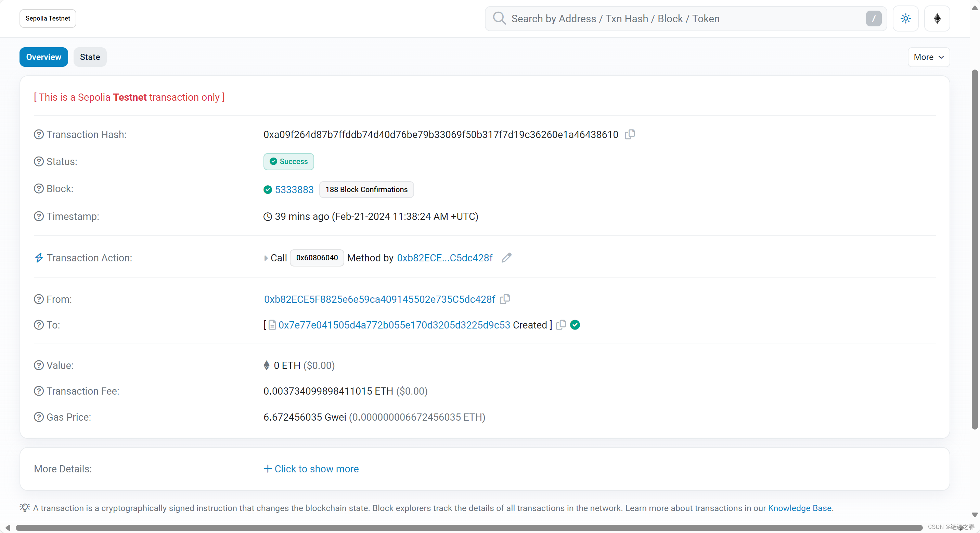Copy the transaction hash to clipboard
Viewport: 980px width, 533px height.
(630, 134)
